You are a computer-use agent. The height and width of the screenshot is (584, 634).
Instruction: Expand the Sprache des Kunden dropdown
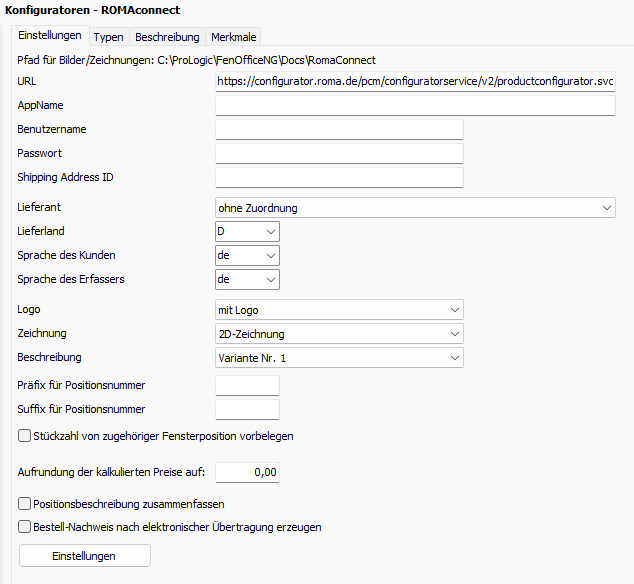247,255
